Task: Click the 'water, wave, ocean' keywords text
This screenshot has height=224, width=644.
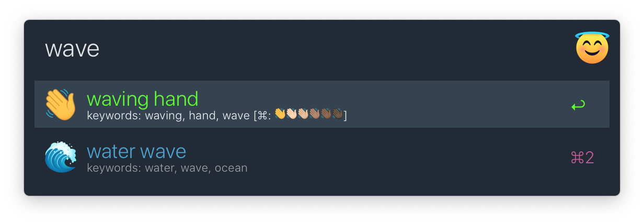Action: [x=196, y=168]
